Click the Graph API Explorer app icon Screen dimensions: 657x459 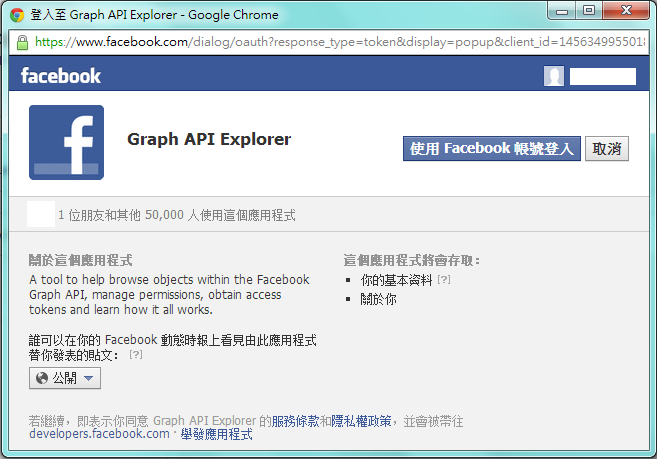(66, 143)
